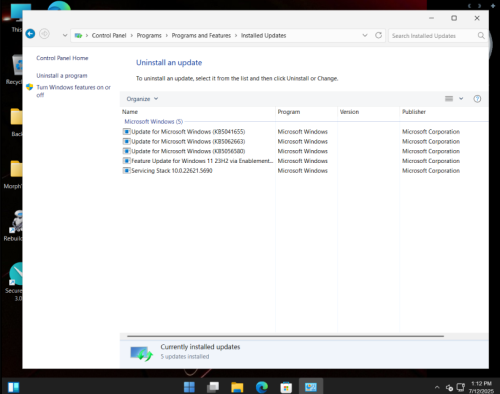The height and width of the screenshot is (394, 500).
Task: Open the help question mark icon
Action: pos(477,99)
